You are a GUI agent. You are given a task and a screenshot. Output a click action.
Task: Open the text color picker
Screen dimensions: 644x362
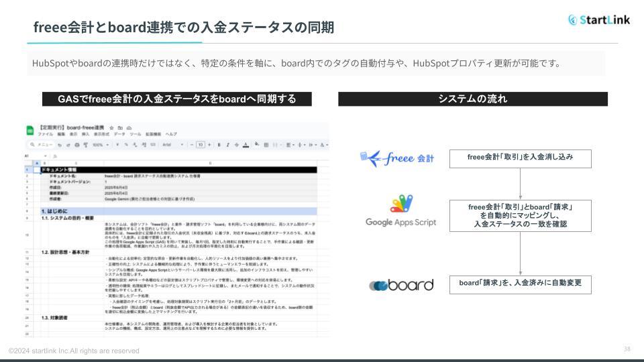[246, 145]
